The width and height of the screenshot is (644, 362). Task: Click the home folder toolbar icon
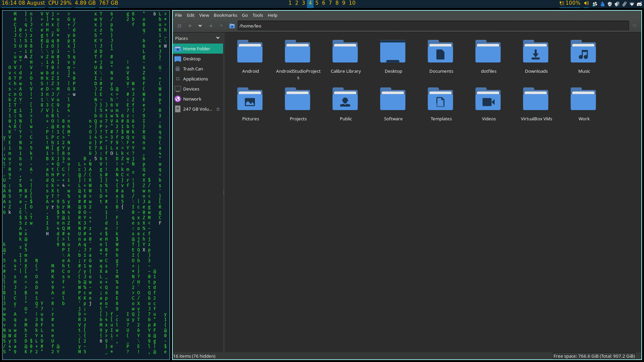coord(232,26)
